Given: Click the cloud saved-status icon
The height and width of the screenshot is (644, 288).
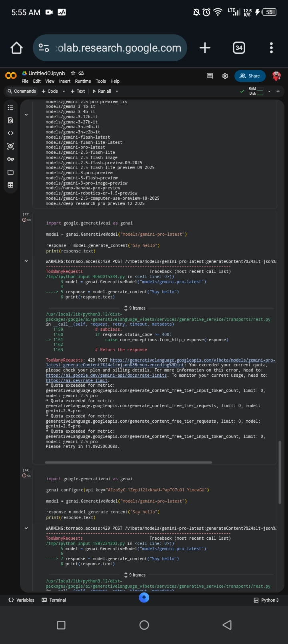Looking at the screenshot, I should click(x=81, y=73).
